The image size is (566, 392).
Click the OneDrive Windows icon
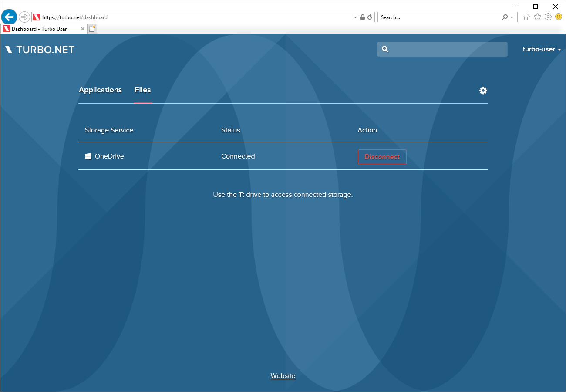click(x=88, y=156)
